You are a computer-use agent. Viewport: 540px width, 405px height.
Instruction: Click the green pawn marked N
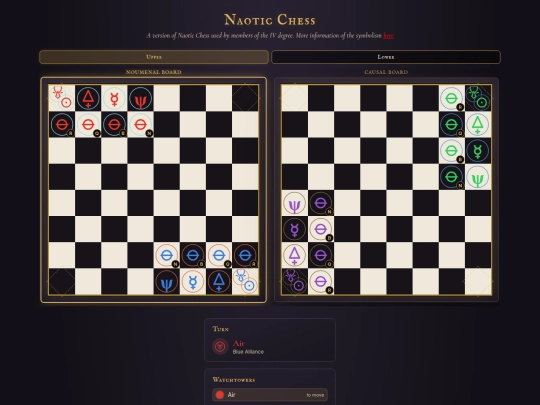click(x=451, y=177)
